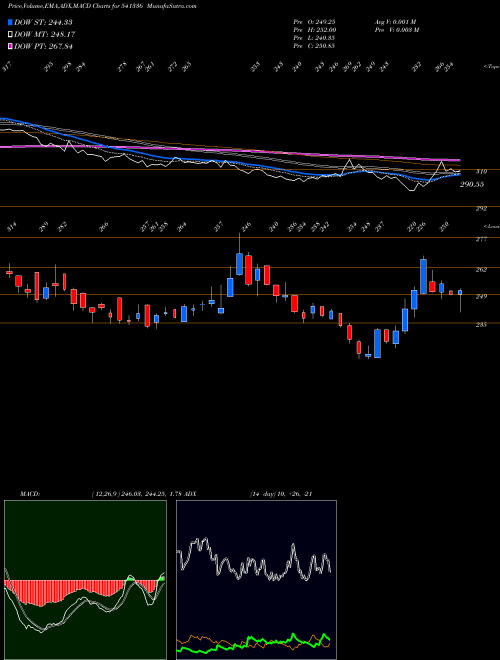Click the '<Lows' label beside the lower row

click(x=491, y=226)
